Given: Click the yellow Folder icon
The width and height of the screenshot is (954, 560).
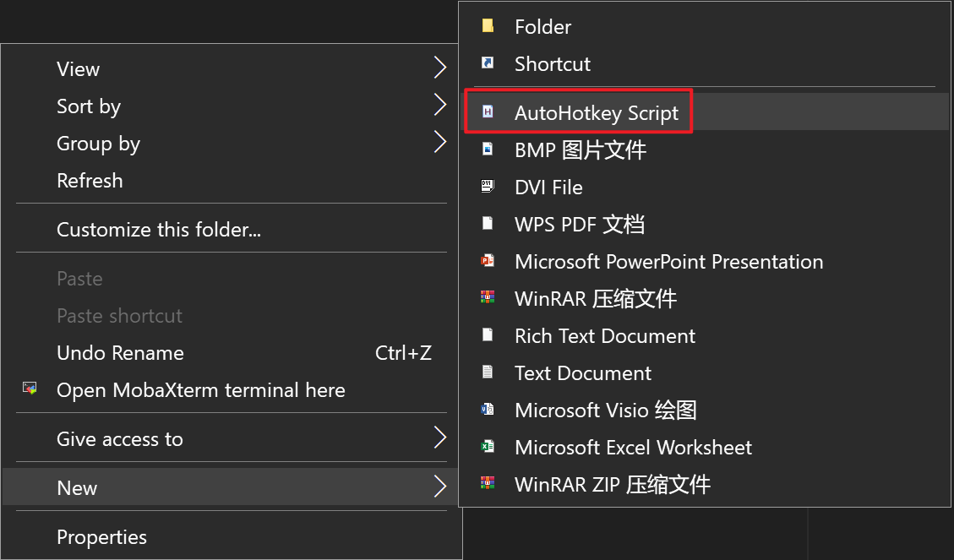Looking at the screenshot, I should tap(488, 25).
